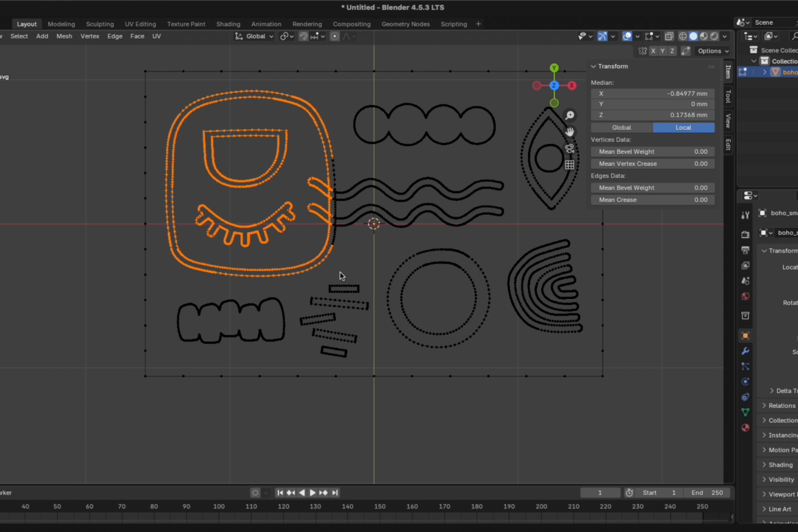The width and height of the screenshot is (798, 532).
Task: Open the Options dropdown in the viewport header
Action: [712, 51]
